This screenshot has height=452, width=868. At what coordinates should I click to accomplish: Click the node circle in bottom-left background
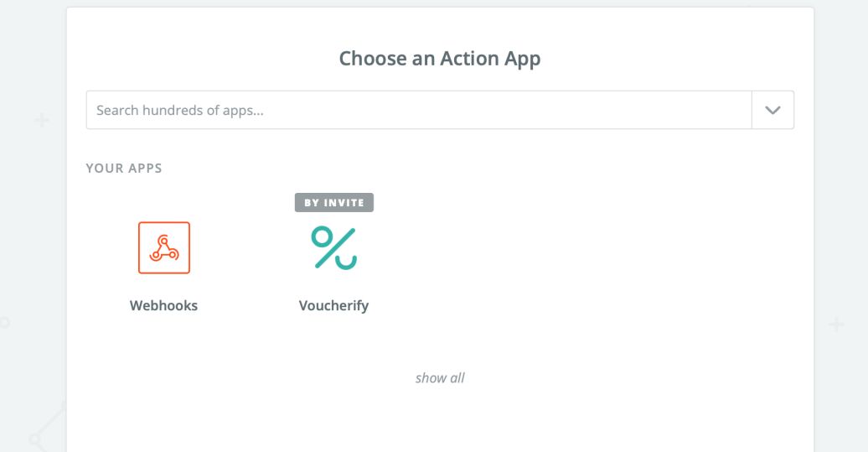click(35, 439)
